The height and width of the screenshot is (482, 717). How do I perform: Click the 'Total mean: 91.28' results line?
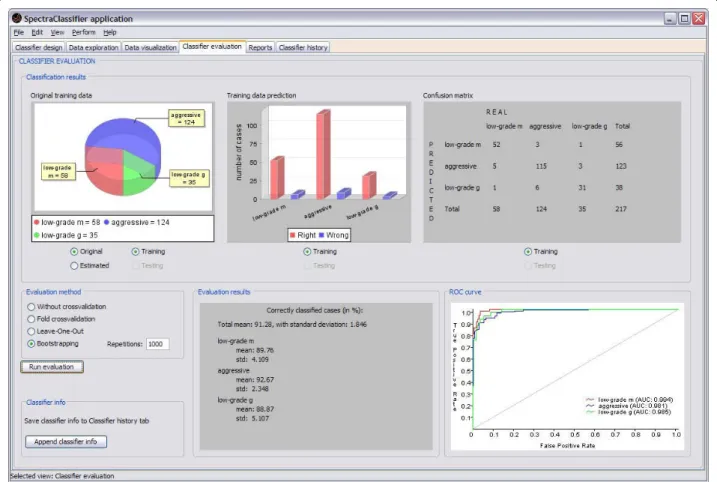tap(292, 324)
